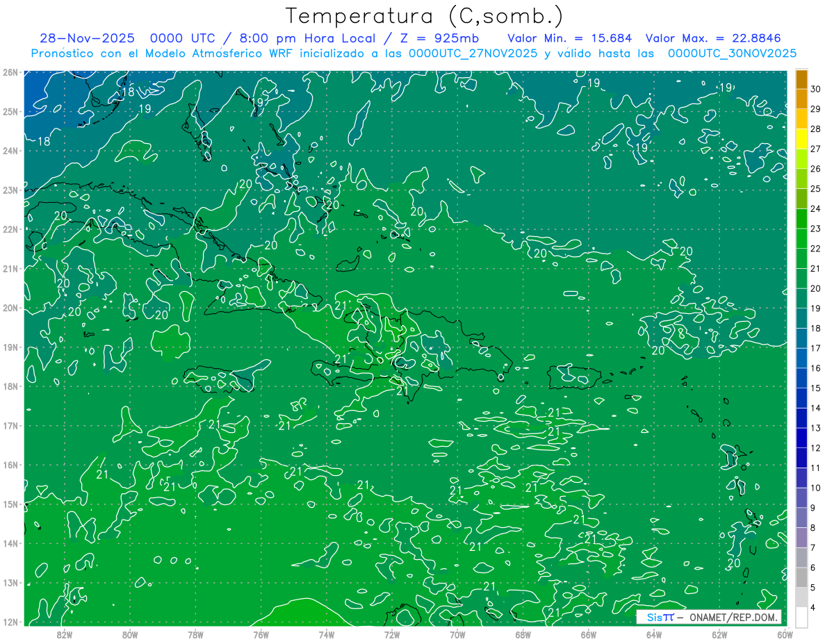This screenshot has width=834, height=644.
Task: Click the legend value "6"
Action: (814, 568)
